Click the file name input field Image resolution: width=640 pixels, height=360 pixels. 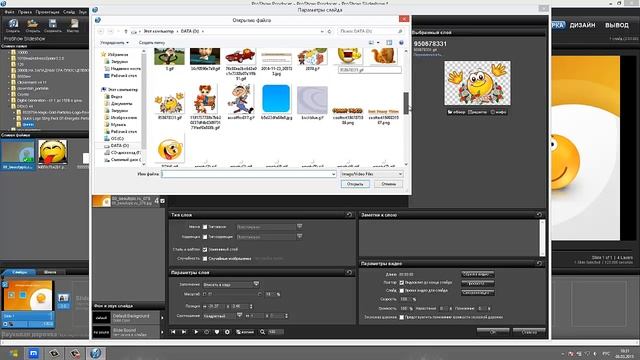pos(249,174)
